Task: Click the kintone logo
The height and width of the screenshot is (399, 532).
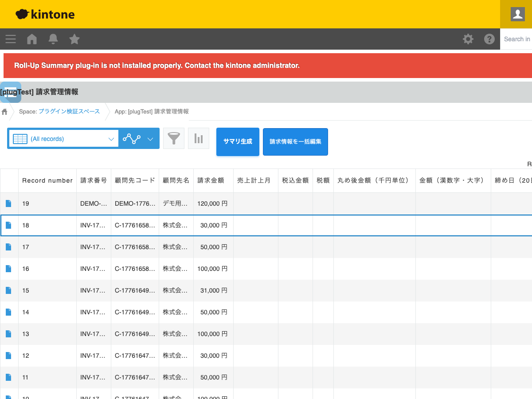Action: point(45,14)
